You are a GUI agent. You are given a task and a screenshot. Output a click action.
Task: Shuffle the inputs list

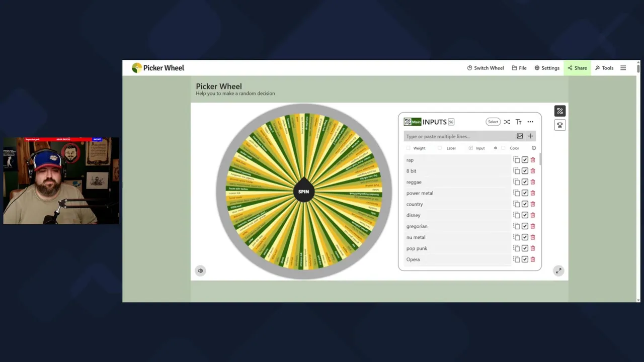pyautogui.click(x=507, y=122)
